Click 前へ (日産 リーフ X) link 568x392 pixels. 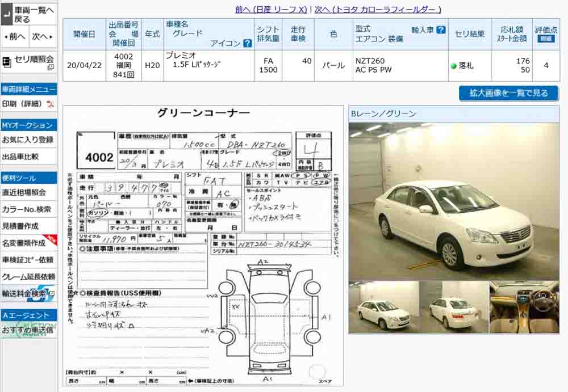(272, 10)
